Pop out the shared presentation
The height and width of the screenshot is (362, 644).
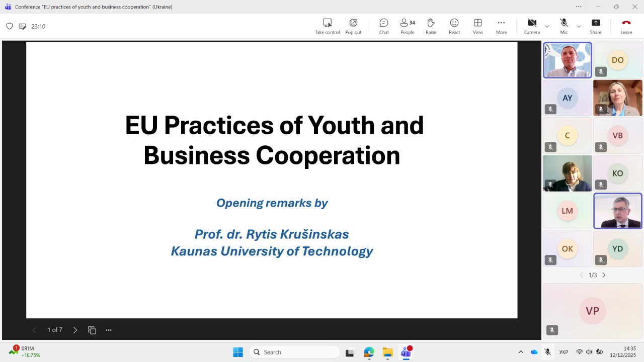(x=353, y=26)
